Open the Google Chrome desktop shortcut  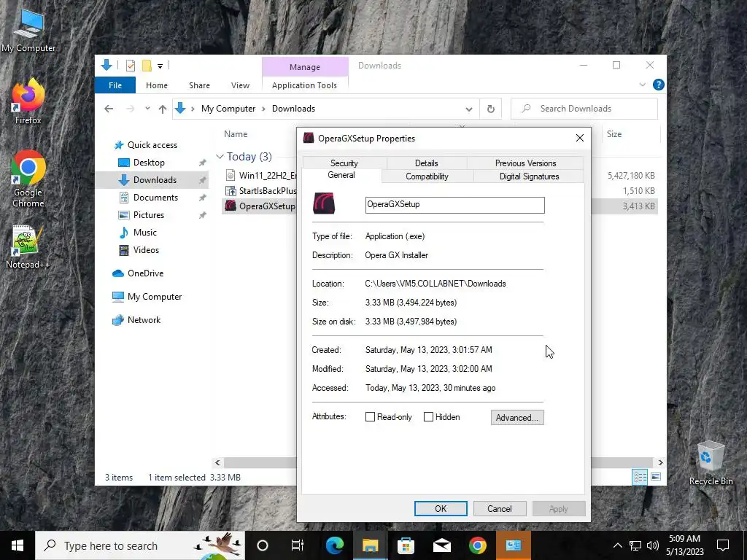[x=28, y=179]
